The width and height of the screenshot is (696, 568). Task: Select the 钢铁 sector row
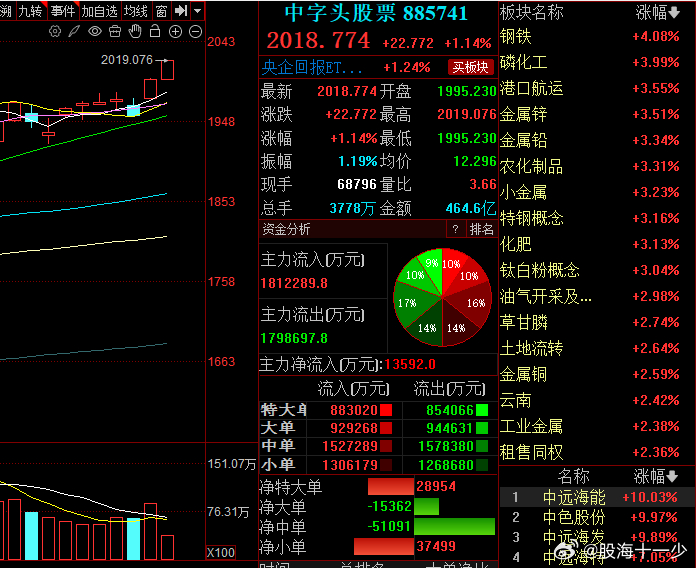point(597,36)
